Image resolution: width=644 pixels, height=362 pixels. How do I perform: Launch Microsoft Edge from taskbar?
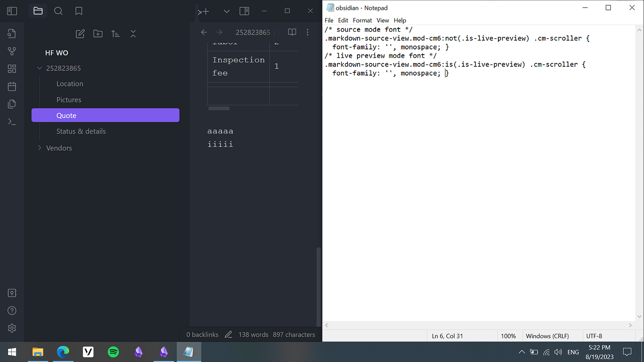pos(63,352)
